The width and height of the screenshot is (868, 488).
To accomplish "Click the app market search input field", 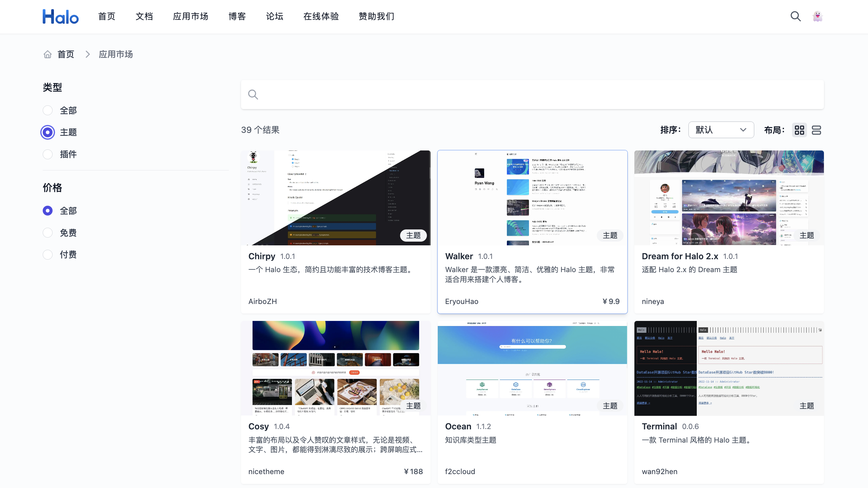I will coord(532,95).
